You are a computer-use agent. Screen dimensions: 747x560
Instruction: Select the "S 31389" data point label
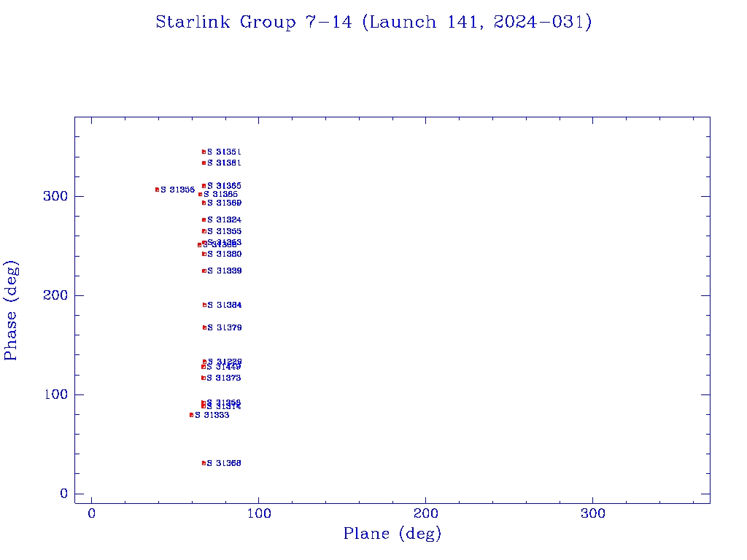pos(224,203)
